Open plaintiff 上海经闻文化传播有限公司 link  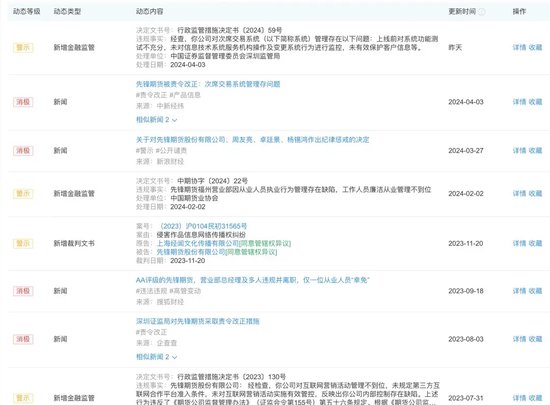click(x=197, y=243)
